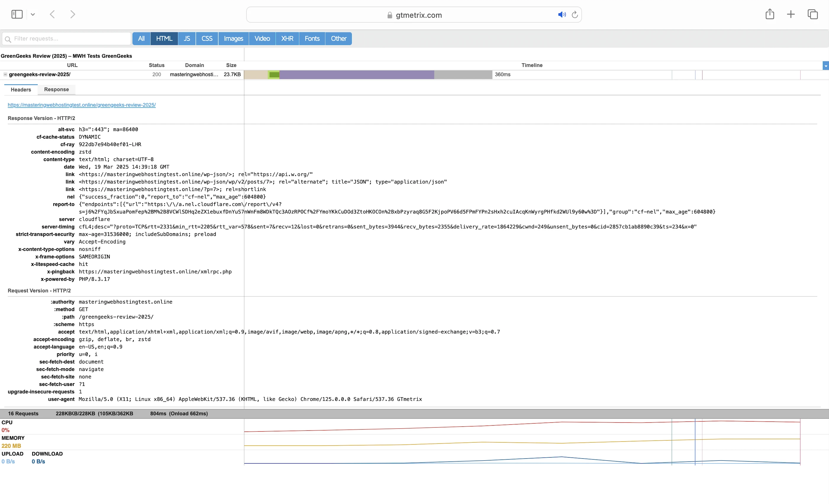
Task: Open the Share icon
Action: (770, 14)
